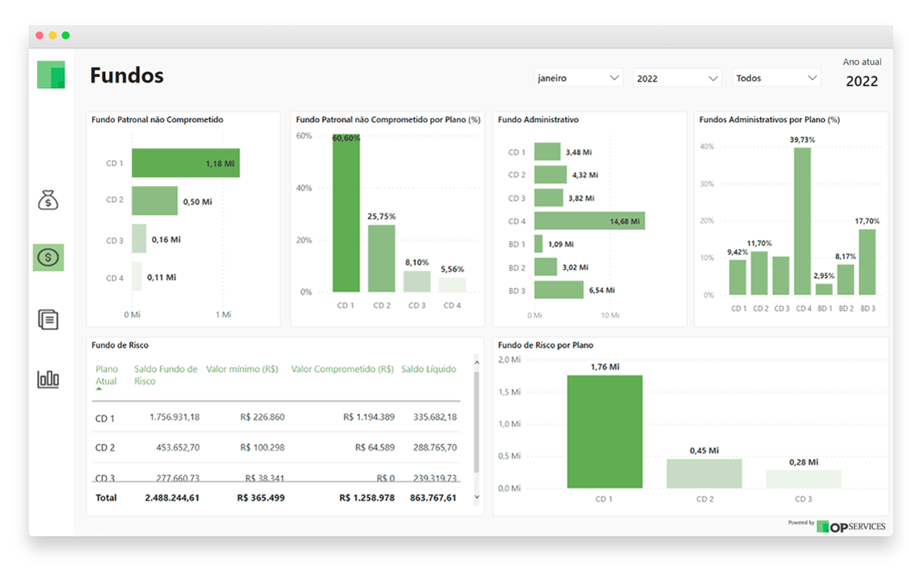The height and width of the screenshot is (588, 922).
Task: Click Saldo Líquido column header
Action: pos(429,369)
